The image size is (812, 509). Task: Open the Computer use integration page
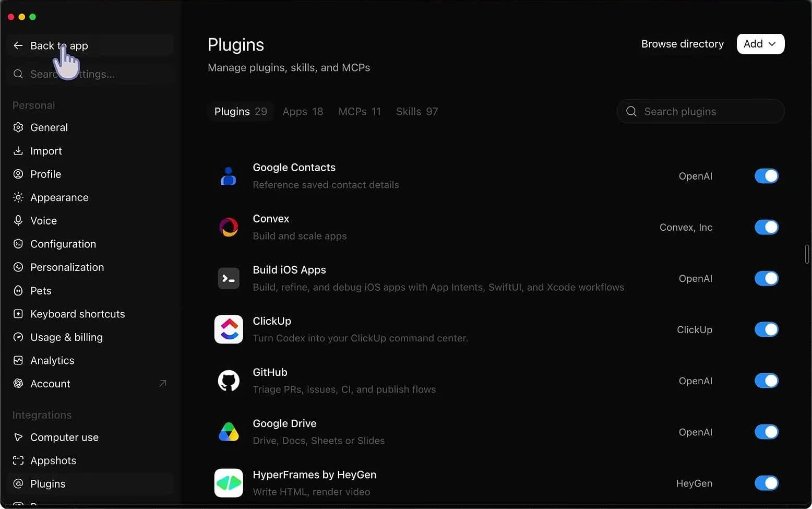[x=90, y=437]
